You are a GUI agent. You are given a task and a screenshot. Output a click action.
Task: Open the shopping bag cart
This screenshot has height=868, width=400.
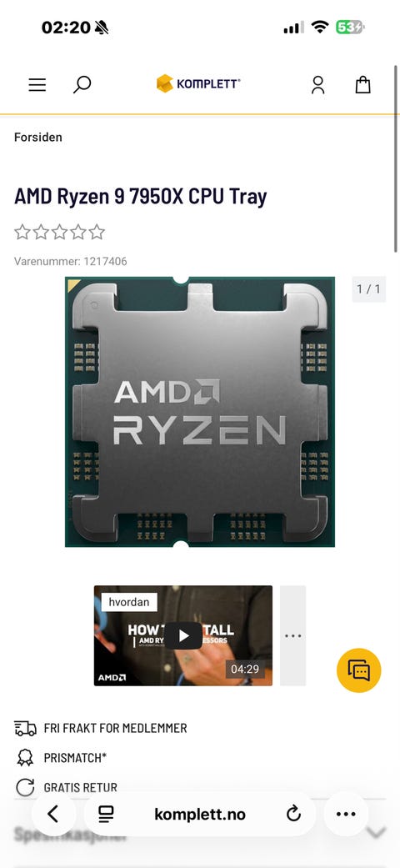(x=363, y=85)
